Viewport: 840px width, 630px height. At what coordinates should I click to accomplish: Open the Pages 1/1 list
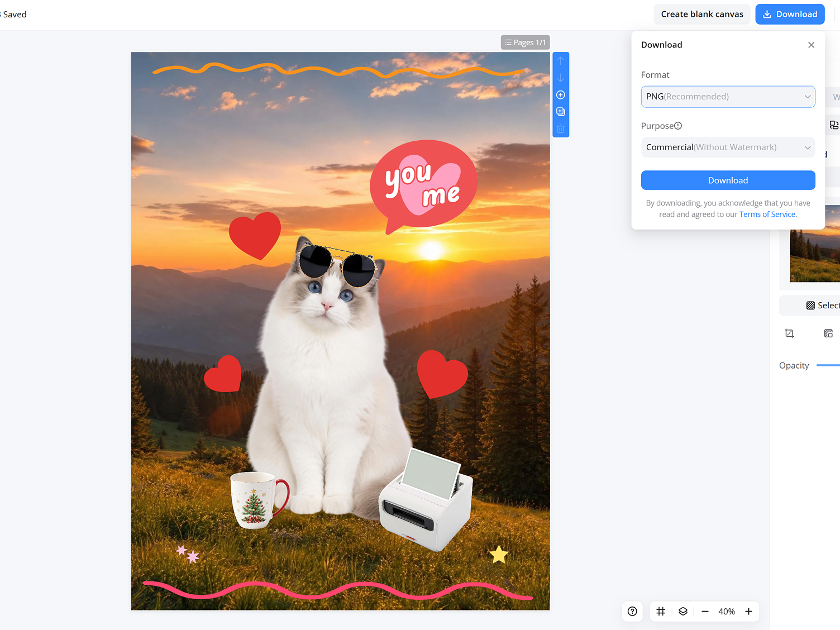(526, 42)
